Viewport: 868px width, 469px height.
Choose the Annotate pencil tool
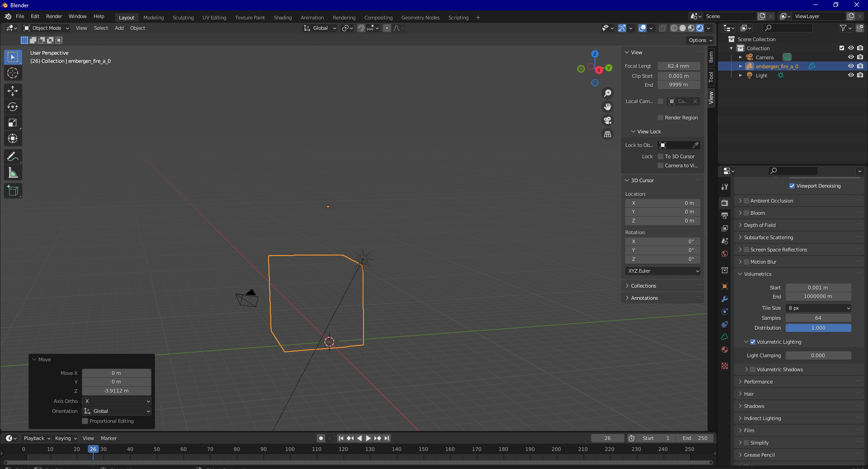pyautogui.click(x=13, y=157)
